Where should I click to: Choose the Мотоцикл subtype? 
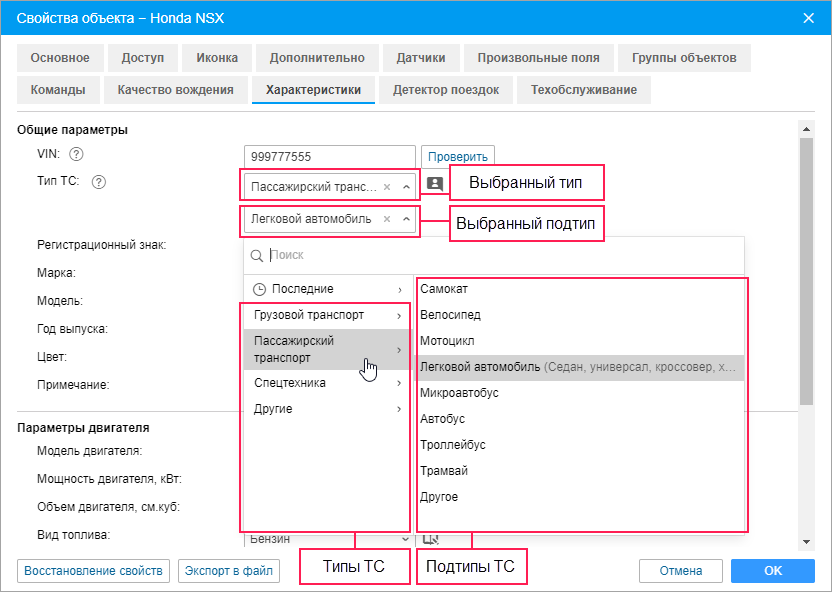point(580,341)
